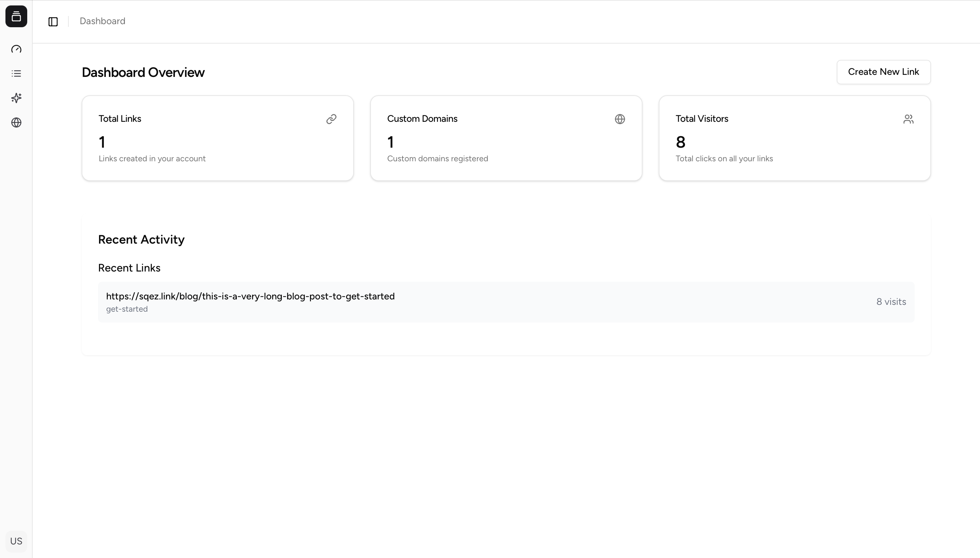Click the app logo icon in sidebar
The width and height of the screenshot is (980, 558).
[x=16, y=16]
